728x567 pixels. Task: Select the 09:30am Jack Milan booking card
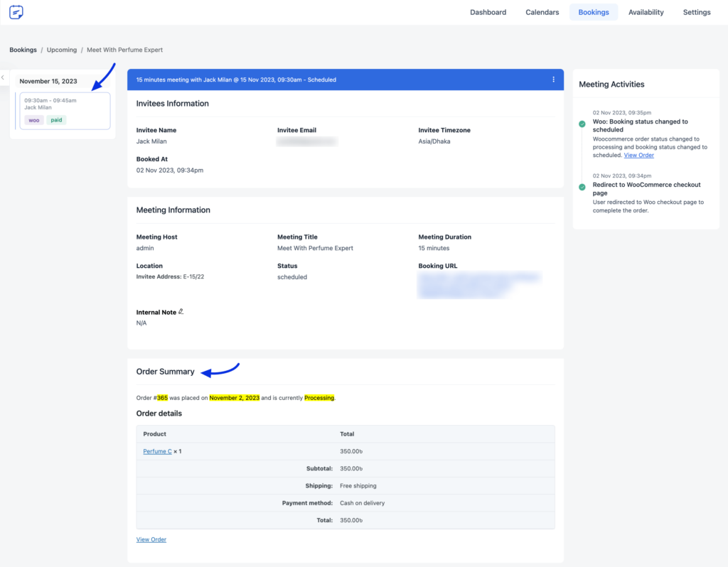click(x=65, y=110)
